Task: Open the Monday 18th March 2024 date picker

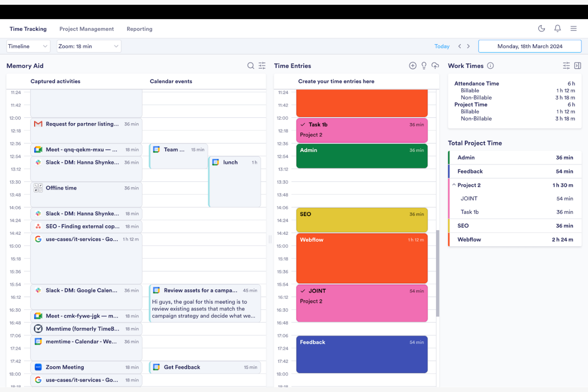Action: [x=530, y=46]
